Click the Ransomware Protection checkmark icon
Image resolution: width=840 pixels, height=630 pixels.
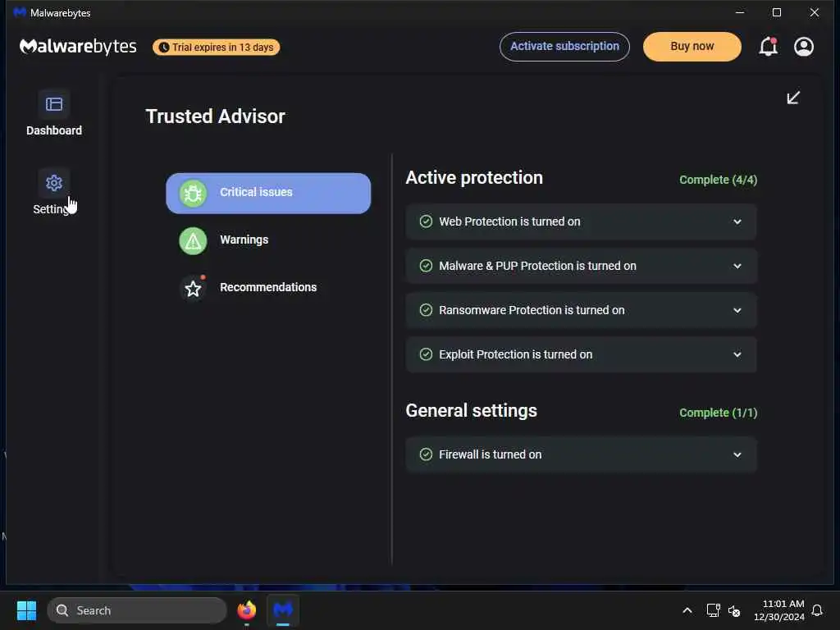(x=426, y=310)
